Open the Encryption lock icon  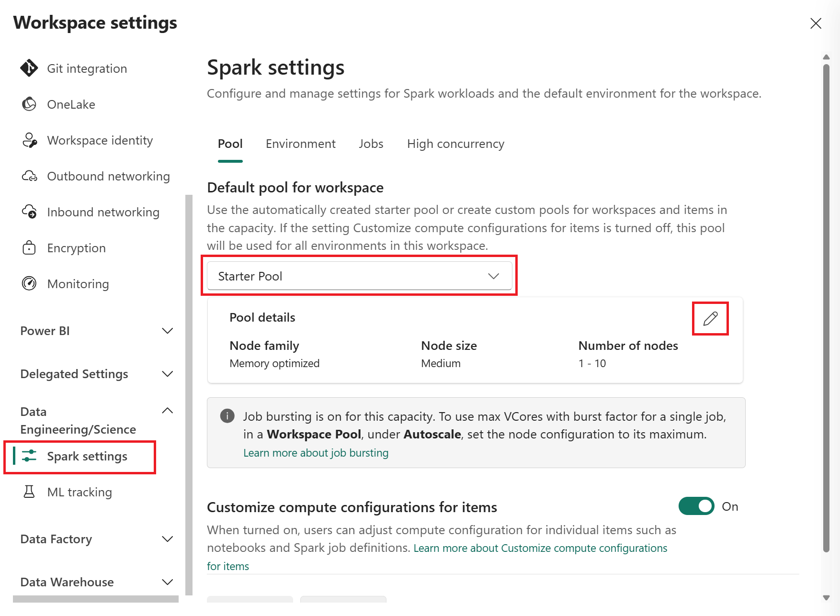29,248
